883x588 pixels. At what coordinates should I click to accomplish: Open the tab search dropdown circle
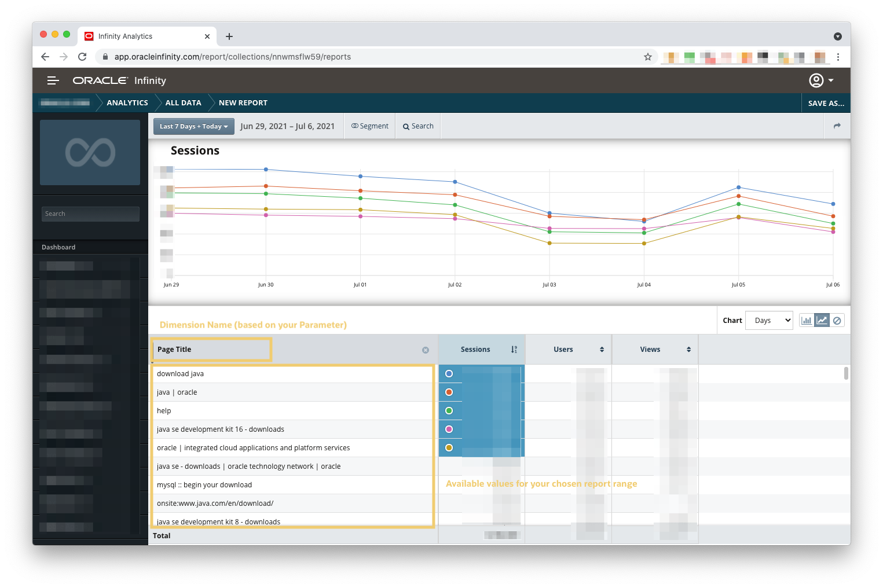837,36
